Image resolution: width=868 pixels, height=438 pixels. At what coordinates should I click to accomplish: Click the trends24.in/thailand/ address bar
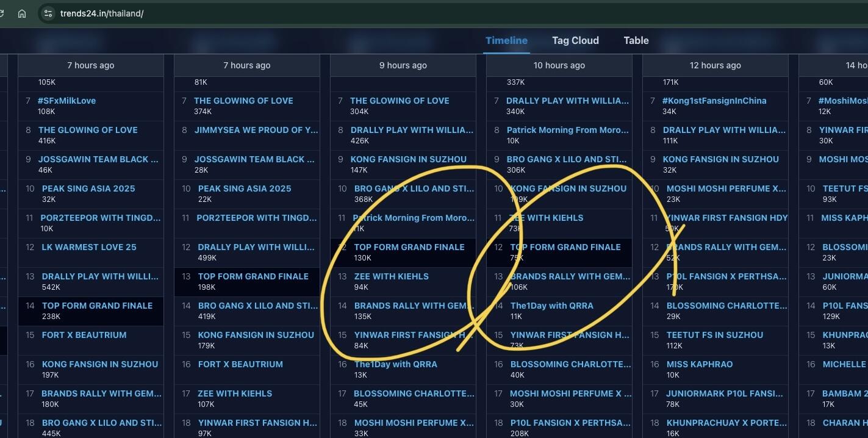[102, 13]
